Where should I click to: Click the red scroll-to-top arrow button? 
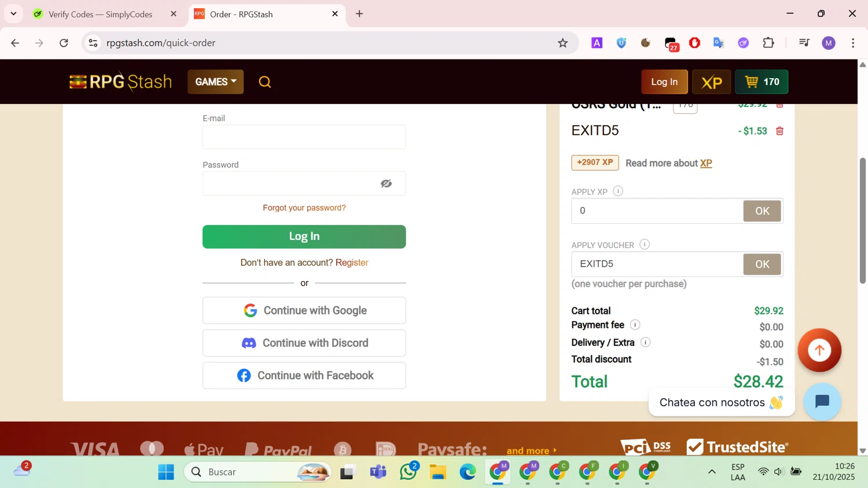tap(819, 350)
